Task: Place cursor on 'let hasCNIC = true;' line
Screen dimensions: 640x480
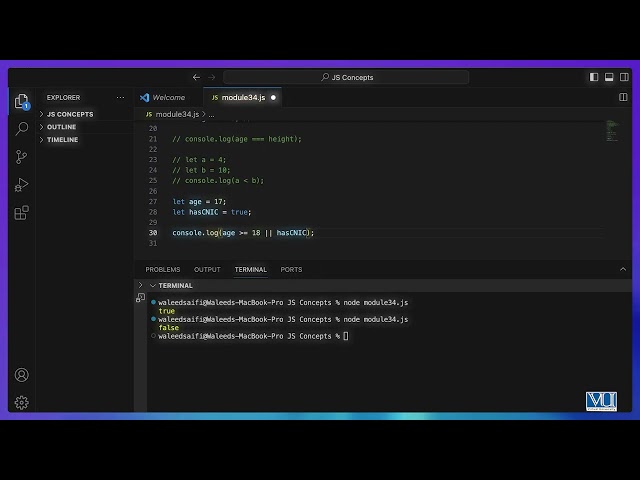Action: (x=212, y=212)
